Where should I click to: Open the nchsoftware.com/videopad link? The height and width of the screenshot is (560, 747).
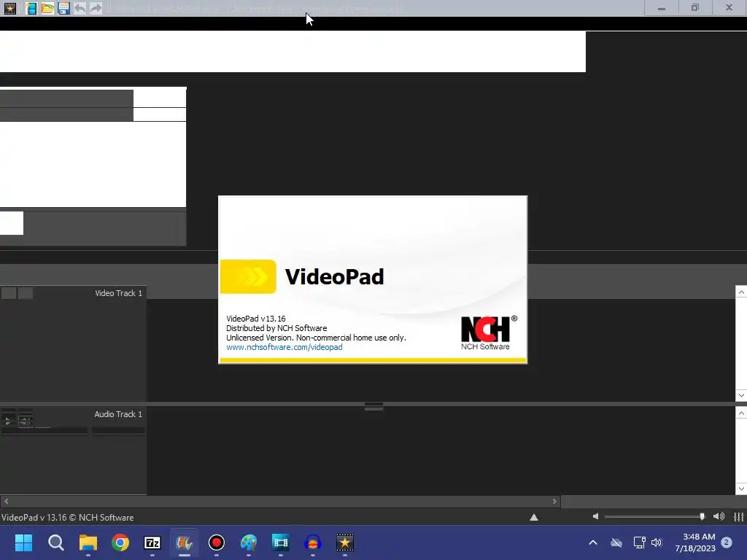click(x=284, y=347)
